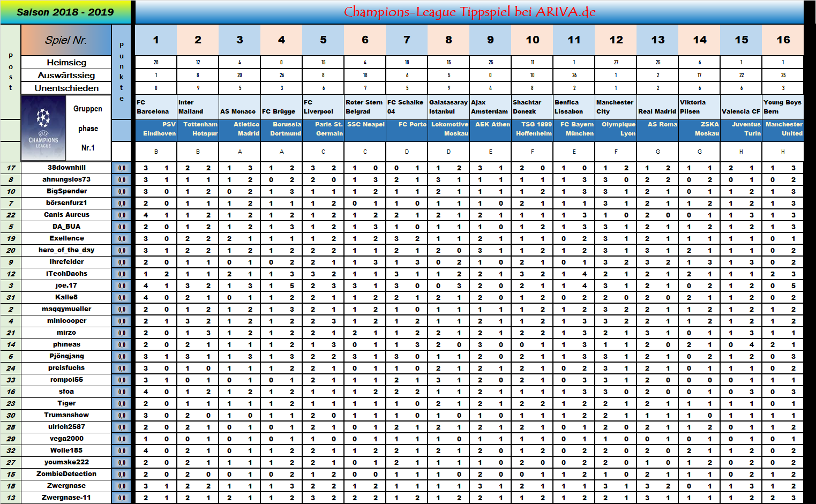Click the 'Manchester United' away team cell
The image size is (816, 504).
point(783,131)
